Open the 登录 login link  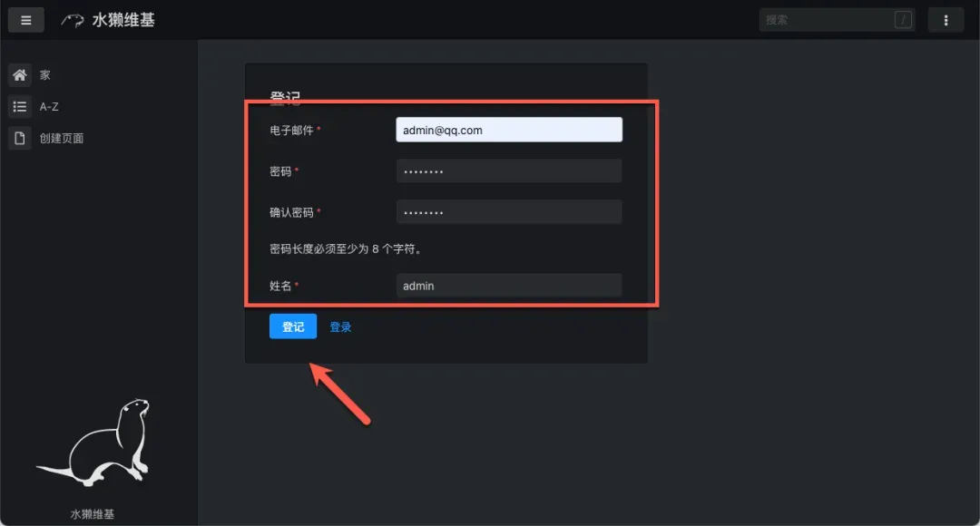tap(340, 326)
